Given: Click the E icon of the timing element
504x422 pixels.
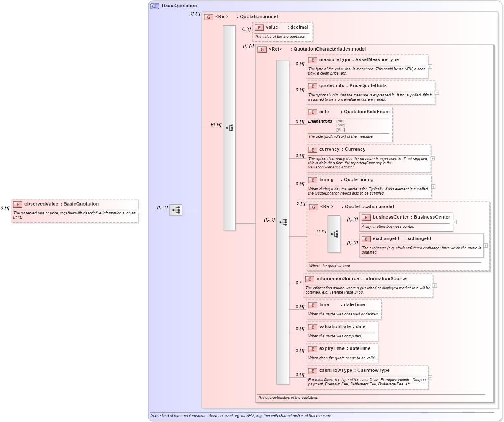Looking at the screenshot, I should pos(313,180).
